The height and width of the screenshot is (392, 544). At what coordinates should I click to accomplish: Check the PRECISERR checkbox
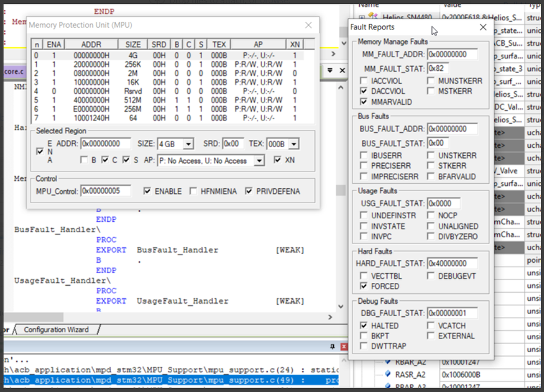tap(364, 166)
